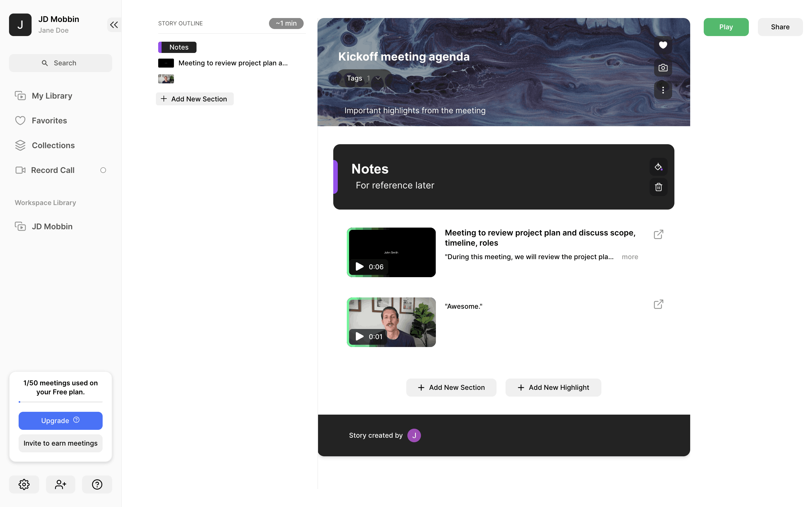Toggle the Record Call status circle

pos(103,170)
